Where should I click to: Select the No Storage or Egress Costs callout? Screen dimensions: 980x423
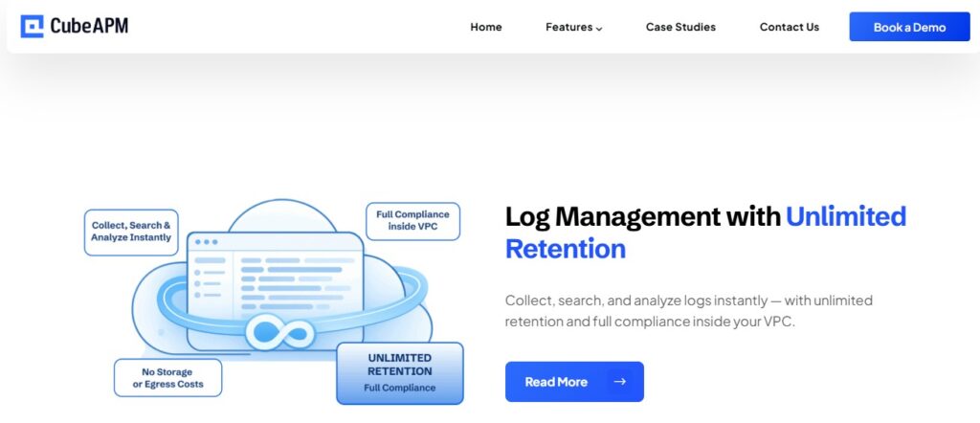point(167,378)
